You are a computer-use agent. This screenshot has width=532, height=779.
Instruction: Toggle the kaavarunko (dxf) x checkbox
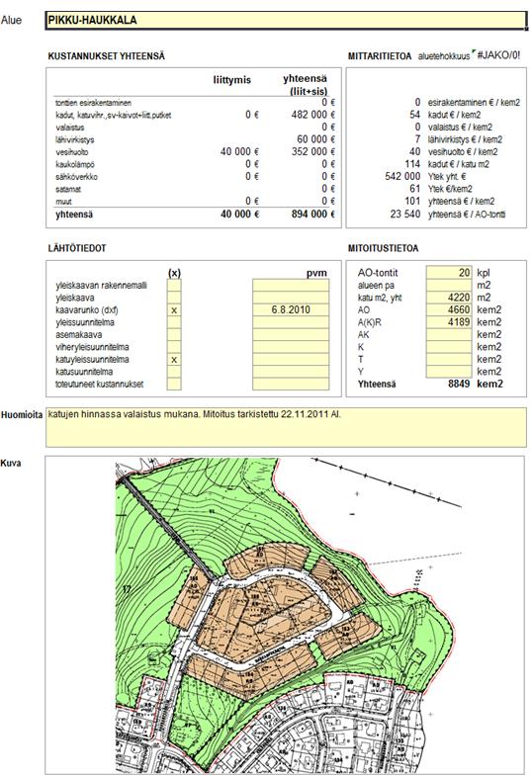pos(174,310)
